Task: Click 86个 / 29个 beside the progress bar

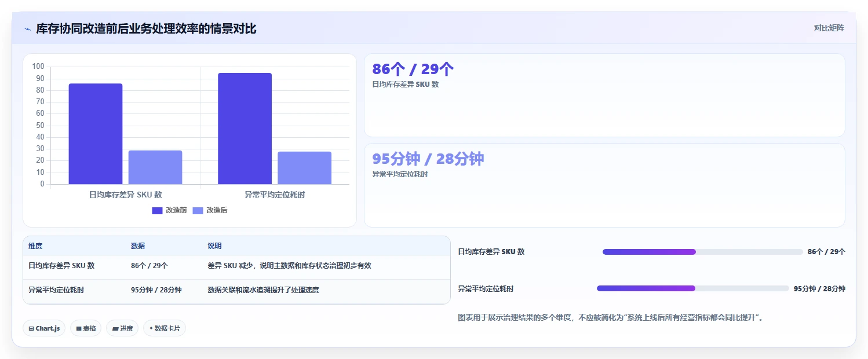Action: tap(826, 252)
